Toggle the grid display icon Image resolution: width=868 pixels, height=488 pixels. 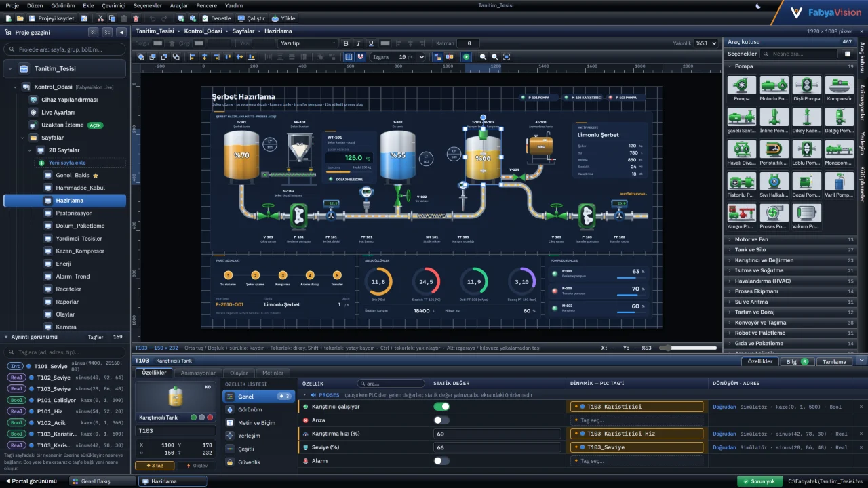click(349, 57)
